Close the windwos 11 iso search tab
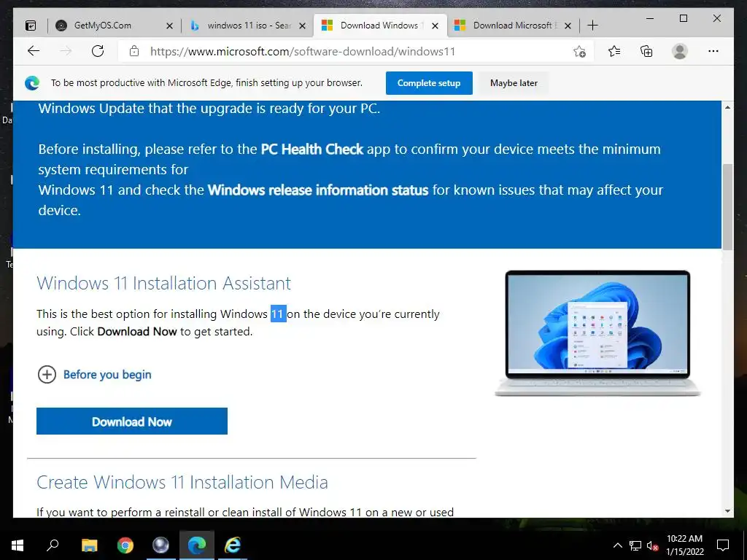 [303, 26]
